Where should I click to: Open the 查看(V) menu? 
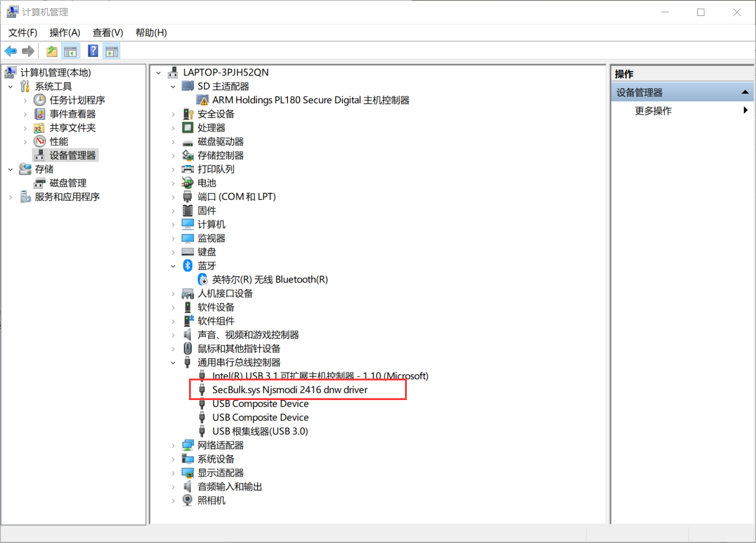108,33
